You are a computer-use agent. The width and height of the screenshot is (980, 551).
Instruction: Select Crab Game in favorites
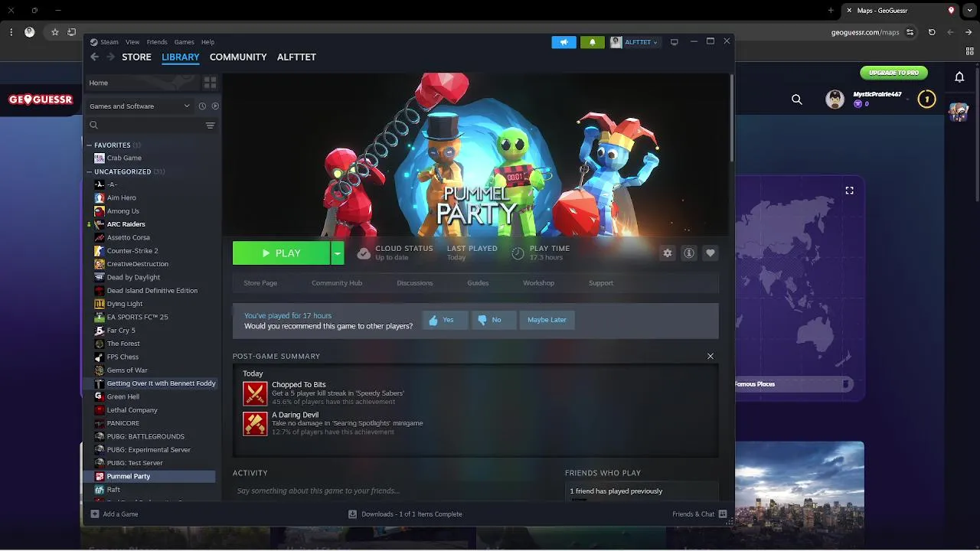pyautogui.click(x=124, y=158)
